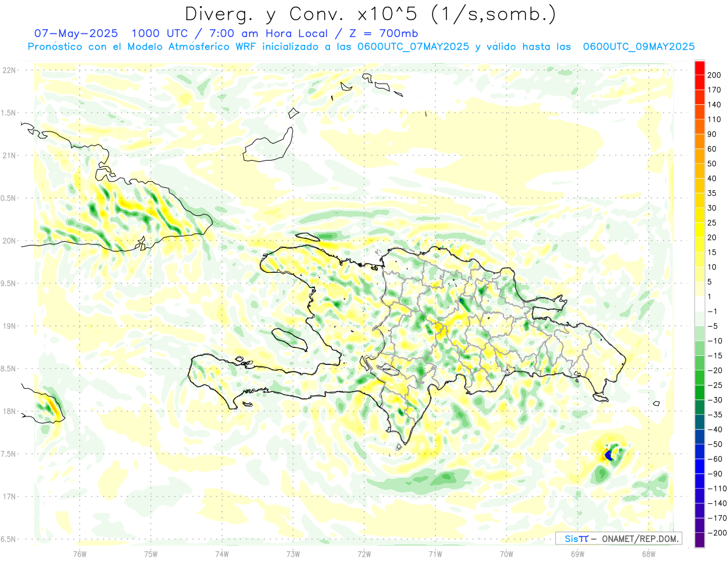The image size is (728, 562).
Task: Select the "ONAMET/REP.DOM." credit label
Action: pos(640,538)
